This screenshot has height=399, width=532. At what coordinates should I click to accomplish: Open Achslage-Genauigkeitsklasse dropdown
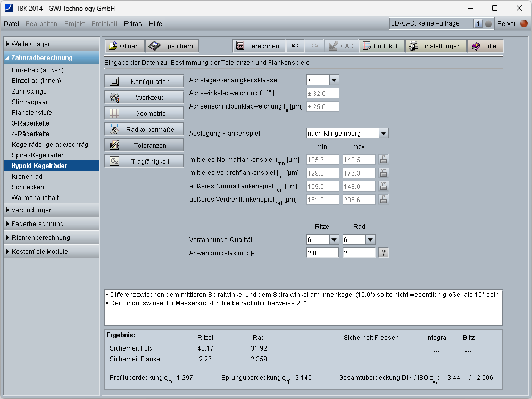(334, 80)
